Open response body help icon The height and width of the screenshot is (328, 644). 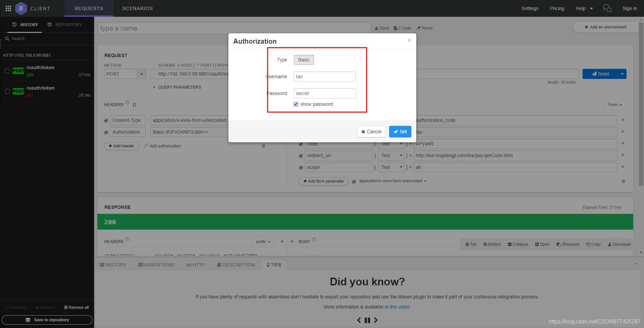click(x=314, y=239)
